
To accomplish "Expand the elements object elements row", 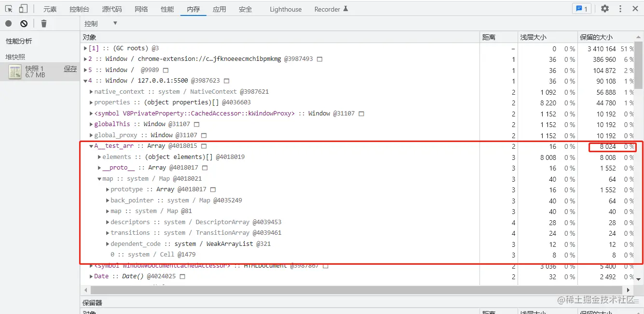I will pyautogui.click(x=99, y=157).
